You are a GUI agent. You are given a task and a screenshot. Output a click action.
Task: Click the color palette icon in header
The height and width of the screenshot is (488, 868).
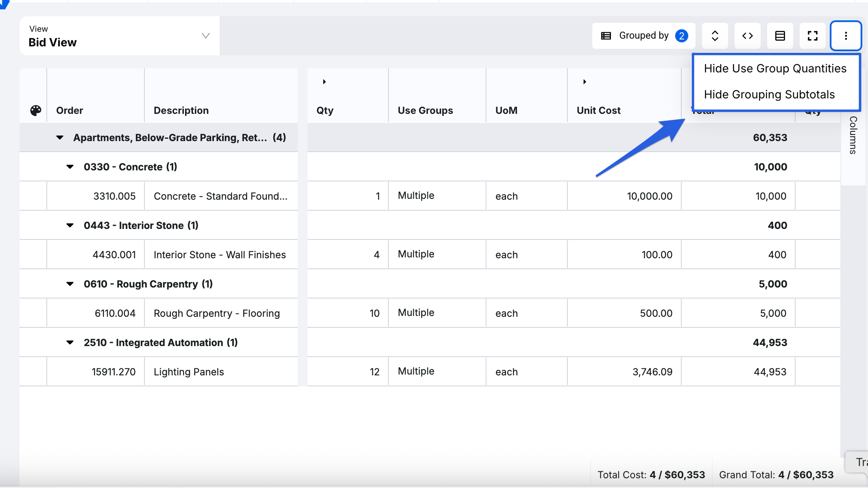click(x=36, y=110)
